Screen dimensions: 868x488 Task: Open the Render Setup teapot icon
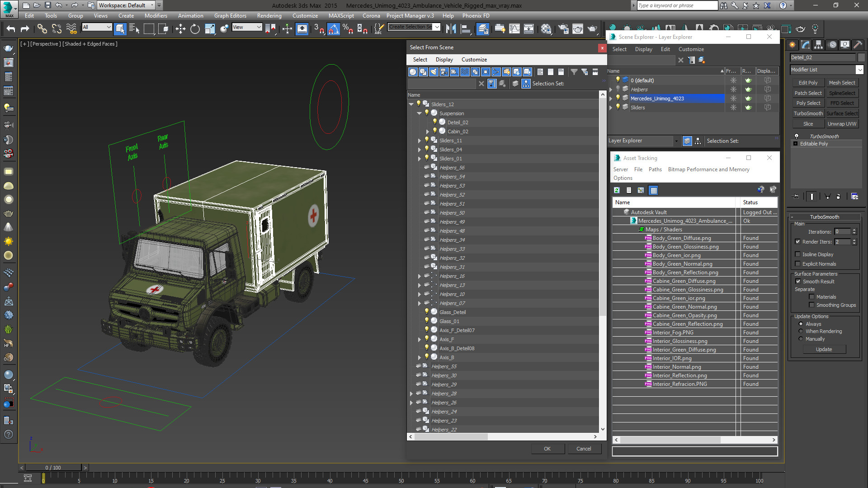[x=563, y=29]
